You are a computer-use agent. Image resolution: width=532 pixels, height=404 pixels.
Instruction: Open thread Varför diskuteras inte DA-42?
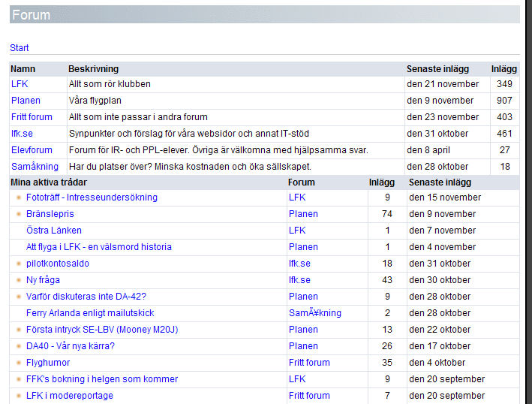(86, 297)
